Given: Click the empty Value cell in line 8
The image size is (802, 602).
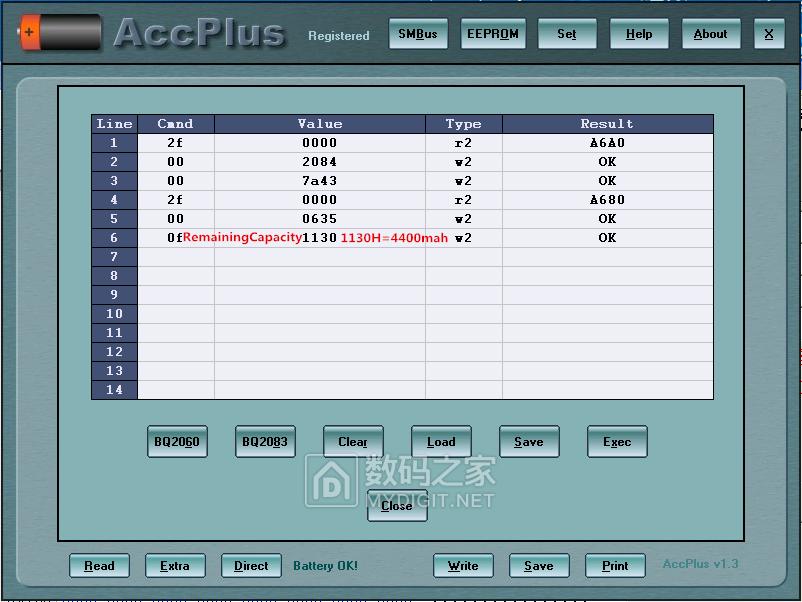Looking at the screenshot, I should pyautogui.click(x=320, y=276).
